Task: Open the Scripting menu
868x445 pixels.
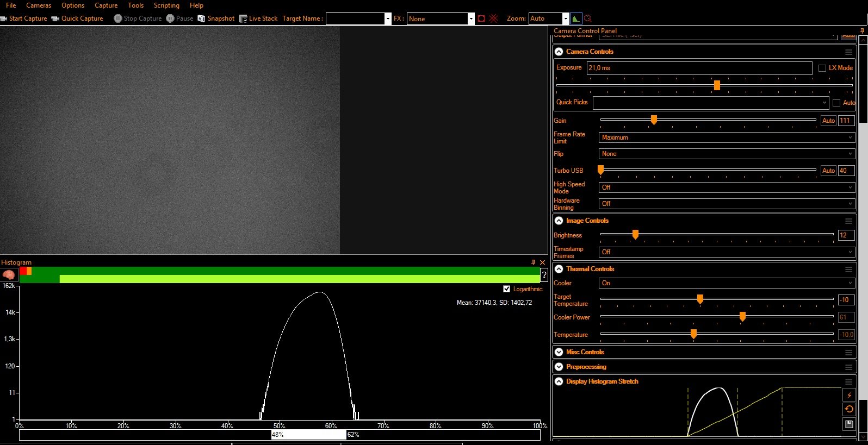Action: coord(166,5)
